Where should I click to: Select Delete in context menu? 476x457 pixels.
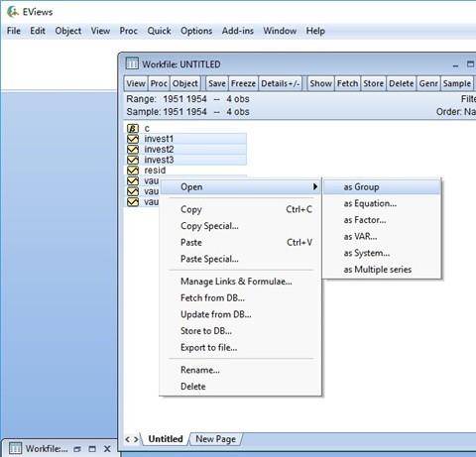pos(240,387)
